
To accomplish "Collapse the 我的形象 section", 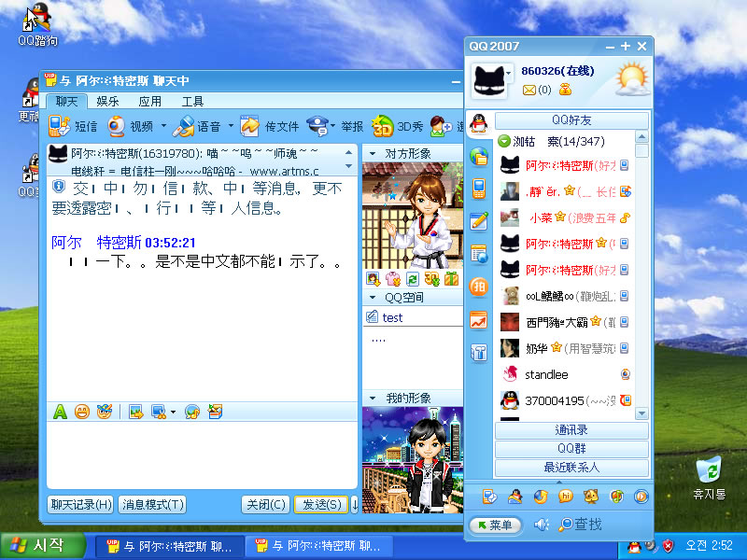I will tap(372, 399).
